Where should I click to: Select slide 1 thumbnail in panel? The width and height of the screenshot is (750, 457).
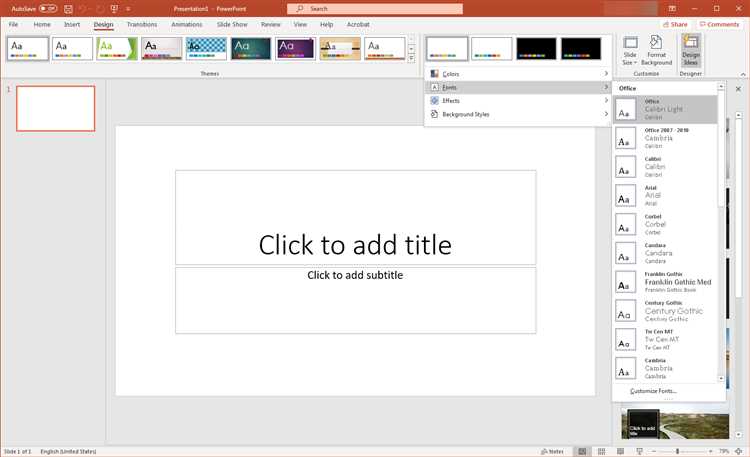[56, 108]
